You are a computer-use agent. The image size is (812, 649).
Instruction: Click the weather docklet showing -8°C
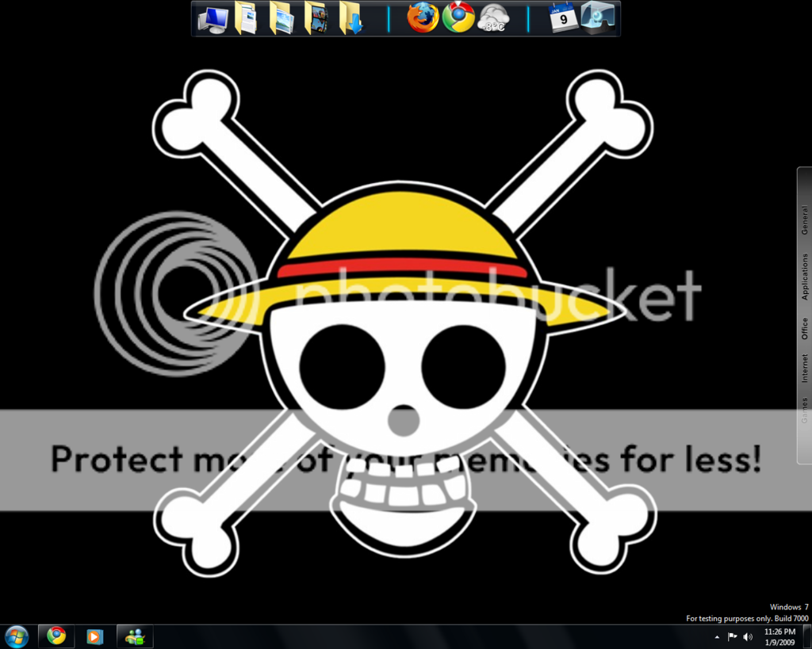click(494, 18)
